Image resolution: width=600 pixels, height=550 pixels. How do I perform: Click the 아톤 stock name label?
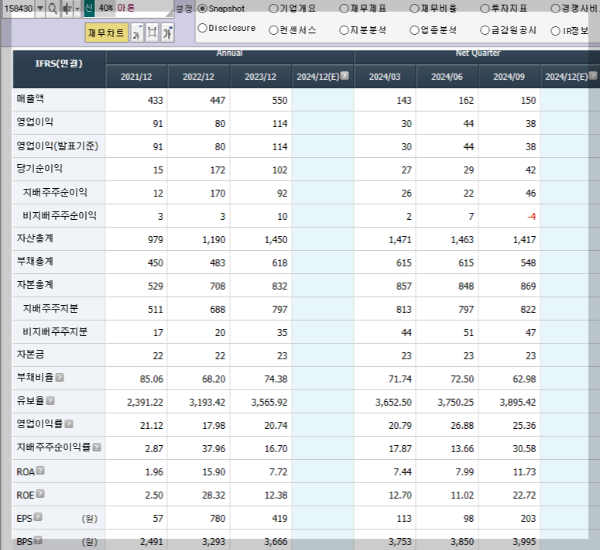coord(126,8)
